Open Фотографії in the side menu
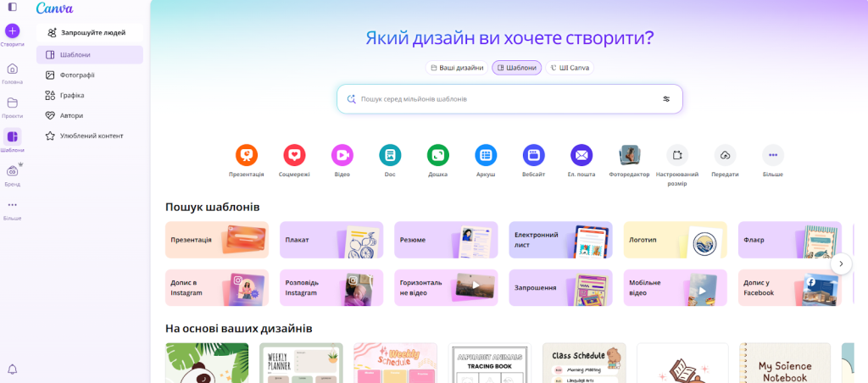The height and width of the screenshot is (383, 868). pyautogui.click(x=77, y=75)
